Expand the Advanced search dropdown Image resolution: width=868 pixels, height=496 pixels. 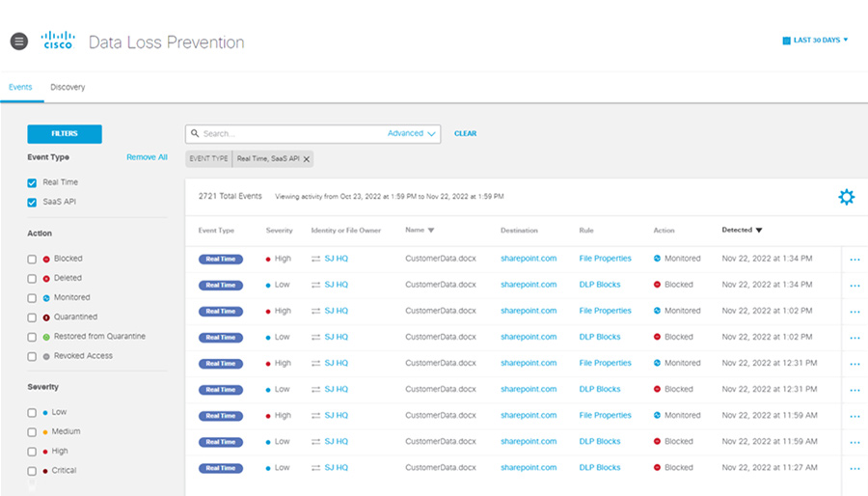[412, 134]
